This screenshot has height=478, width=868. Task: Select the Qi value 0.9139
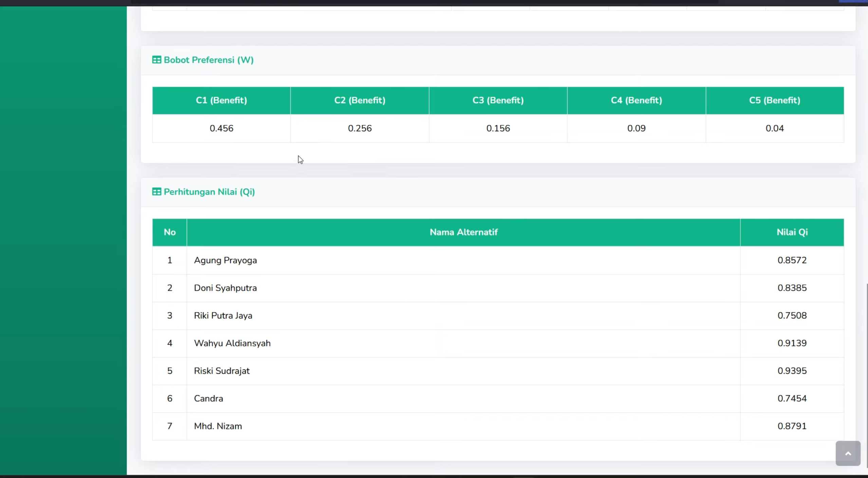(792, 343)
